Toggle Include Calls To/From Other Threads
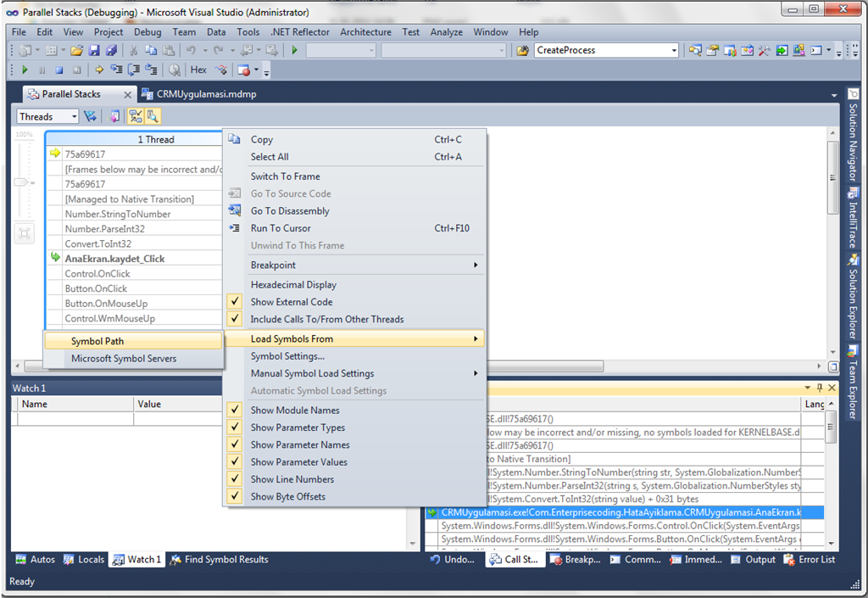 236,318
